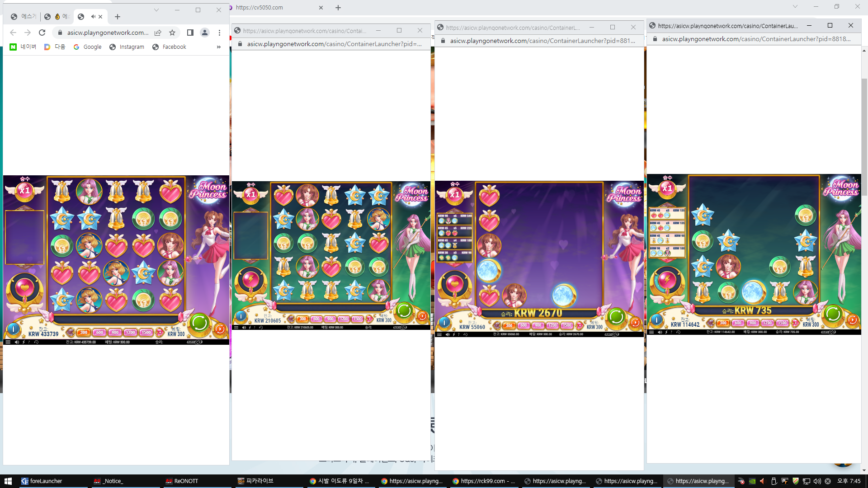Spin the reels in the leftmost Moon Princess game
868x488 pixels.
199,323
